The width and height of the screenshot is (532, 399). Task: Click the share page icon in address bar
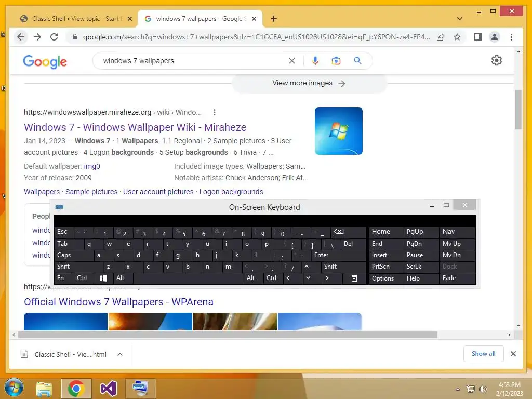click(x=441, y=37)
